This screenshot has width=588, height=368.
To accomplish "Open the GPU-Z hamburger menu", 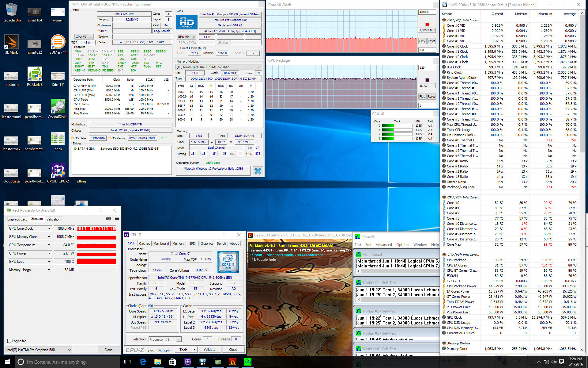I will tap(117, 218).
